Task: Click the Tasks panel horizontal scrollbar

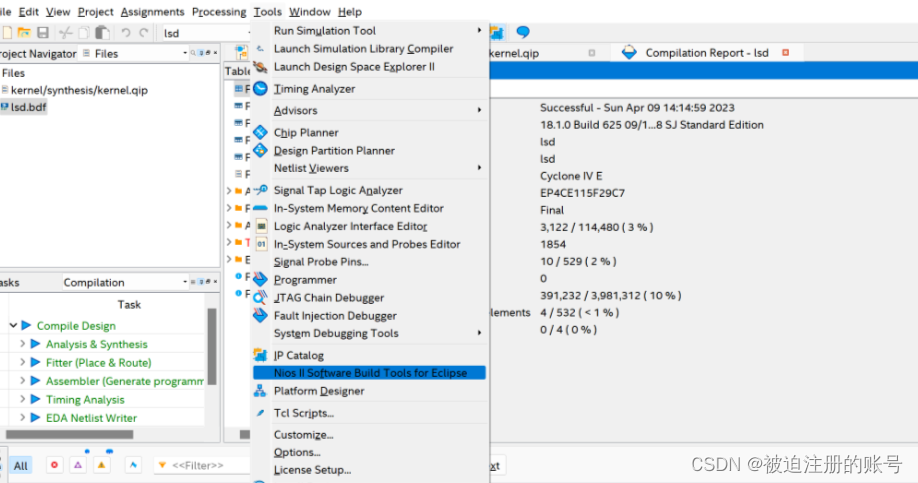Action: [69, 434]
